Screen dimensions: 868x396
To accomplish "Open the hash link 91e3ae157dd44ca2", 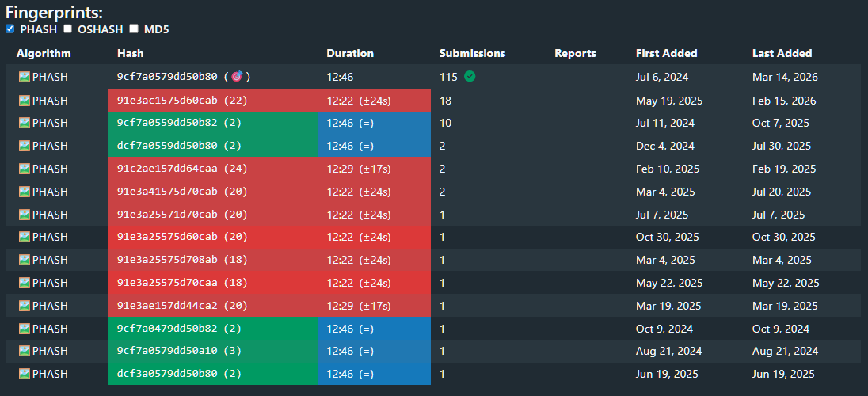I will (166, 306).
